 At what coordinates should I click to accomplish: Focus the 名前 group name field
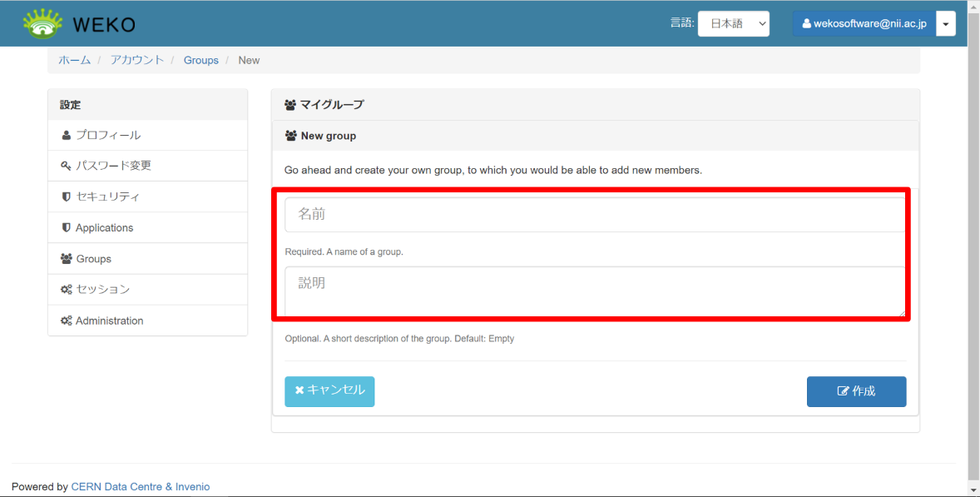[594, 215]
